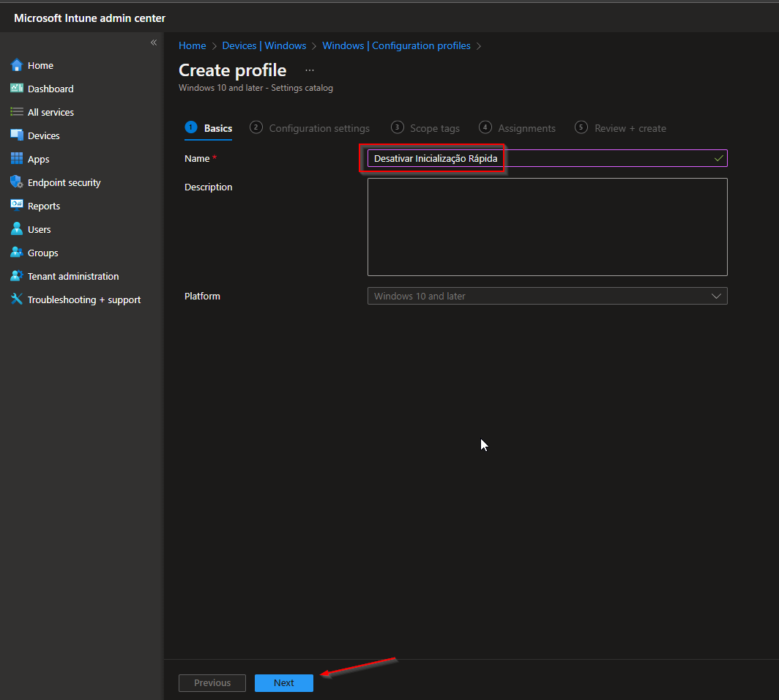Open All services label in sidebar
The height and width of the screenshot is (700, 779).
[x=51, y=112]
